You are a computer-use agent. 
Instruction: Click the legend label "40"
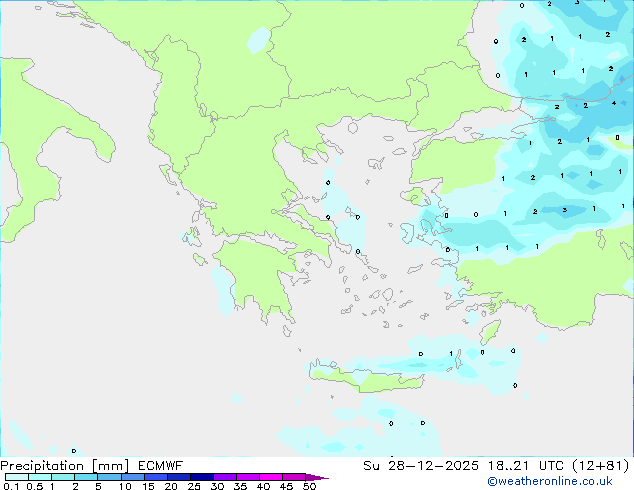click(263, 486)
